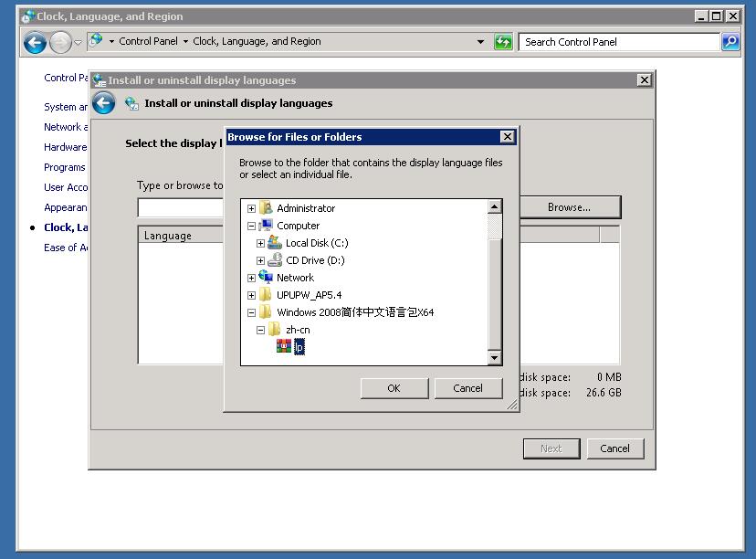Expand the Network tree node

(x=251, y=278)
